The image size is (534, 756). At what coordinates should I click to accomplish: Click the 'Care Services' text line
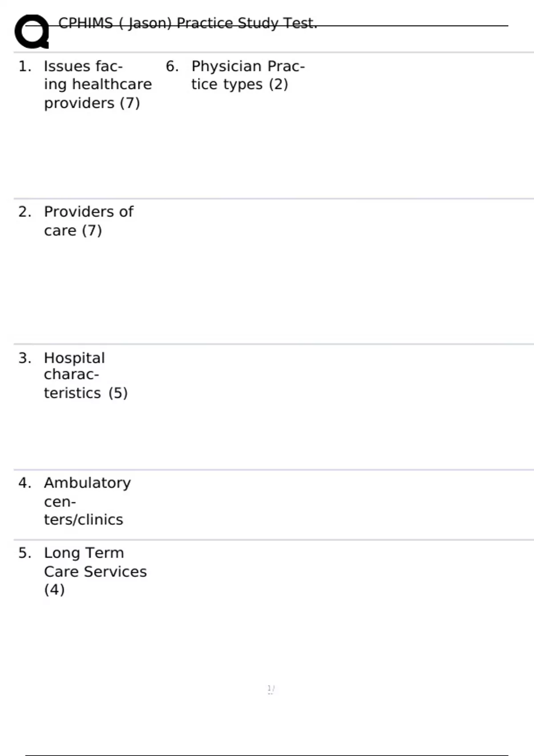[x=95, y=571]
